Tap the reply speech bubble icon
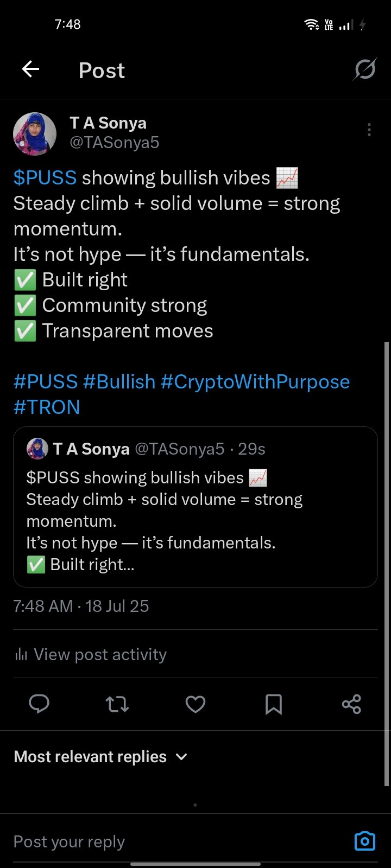391x868 pixels. point(39,704)
